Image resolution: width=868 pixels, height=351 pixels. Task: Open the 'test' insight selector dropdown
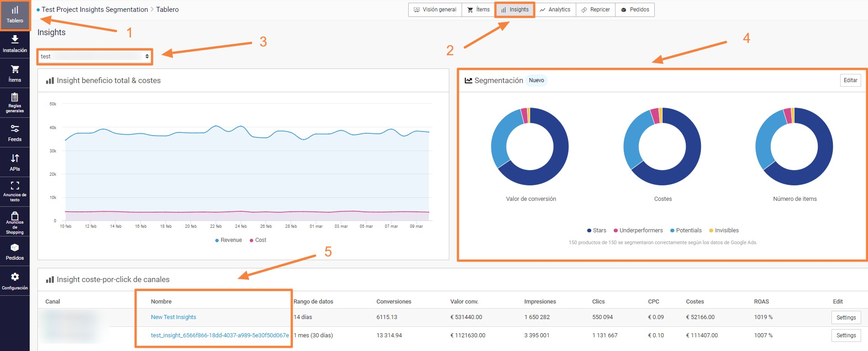[x=95, y=57]
